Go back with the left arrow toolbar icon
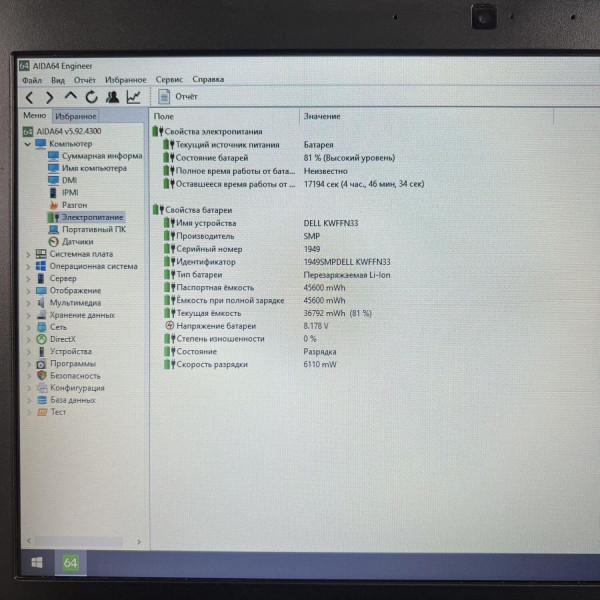 point(29,98)
